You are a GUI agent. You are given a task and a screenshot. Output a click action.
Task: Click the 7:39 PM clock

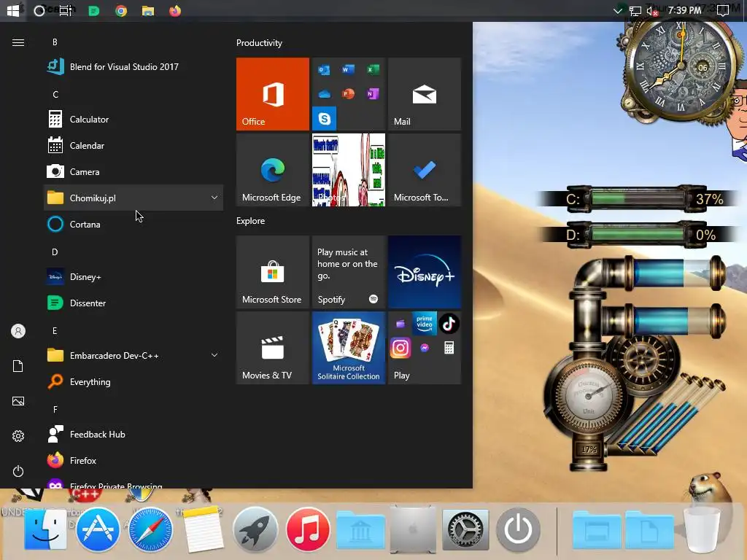pyautogui.click(x=684, y=10)
